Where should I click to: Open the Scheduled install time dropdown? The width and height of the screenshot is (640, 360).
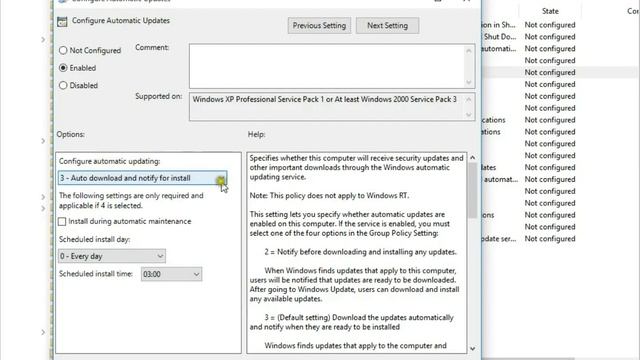(x=171, y=274)
